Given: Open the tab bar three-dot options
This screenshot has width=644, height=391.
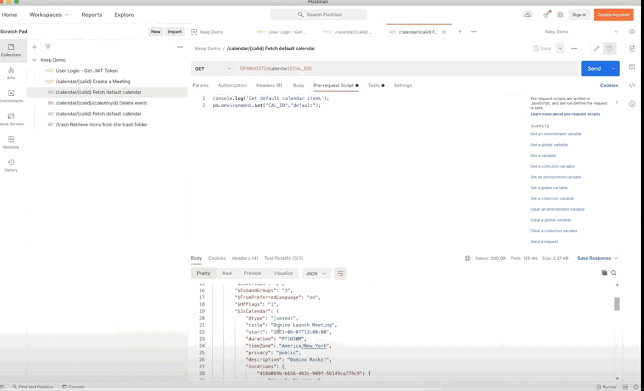Looking at the screenshot, I should pos(474,32).
